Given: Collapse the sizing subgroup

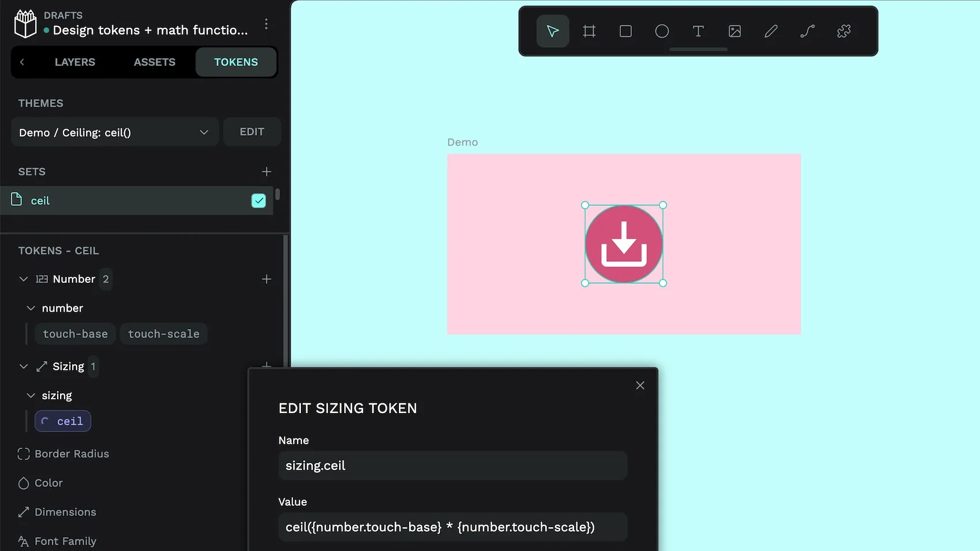Looking at the screenshot, I should click(31, 395).
